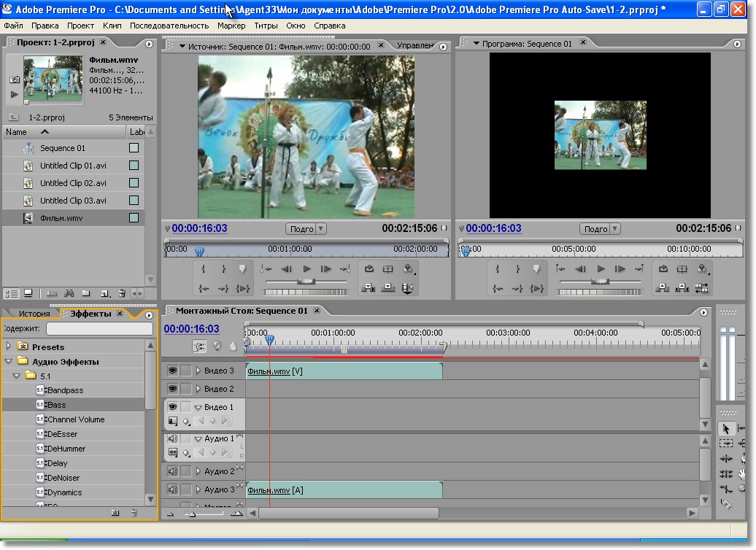Screen dimensions: 756x550
Task: Set In point in Program monitor
Action: pyautogui.click(x=497, y=269)
